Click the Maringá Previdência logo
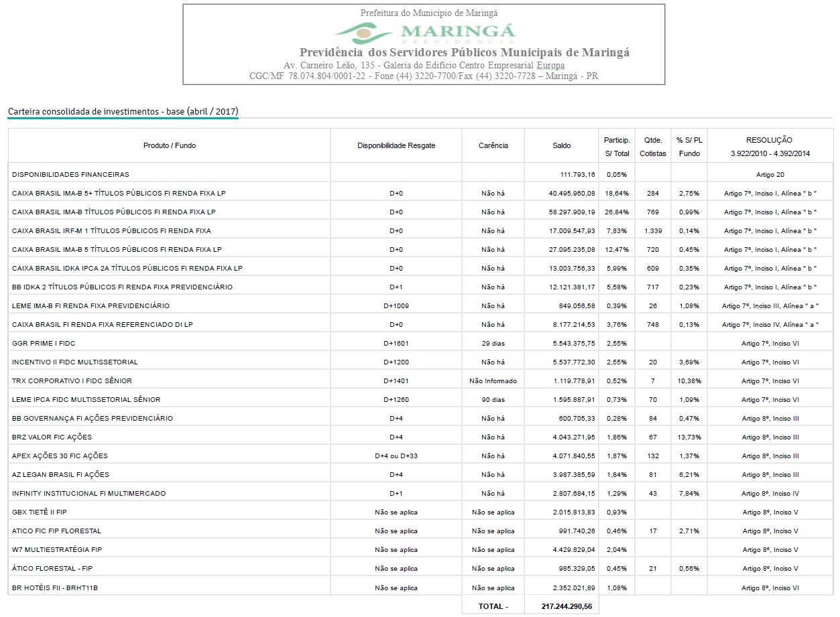Image resolution: width=840 pixels, height=617 pixels. 424,32
